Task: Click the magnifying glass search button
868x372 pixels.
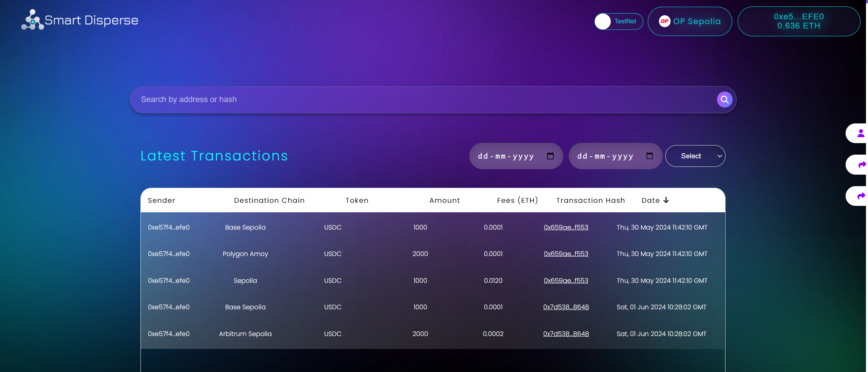Action: pyautogui.click(x=724, y=100)
